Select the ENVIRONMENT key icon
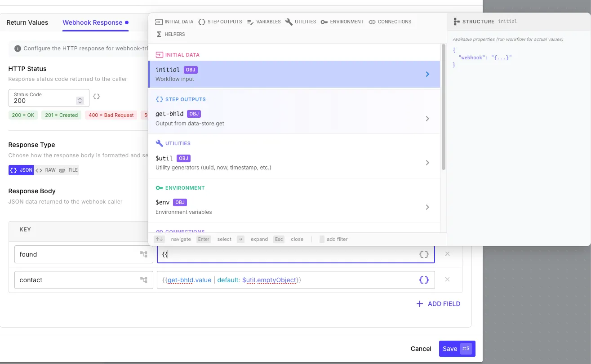 tap(324, 22)
